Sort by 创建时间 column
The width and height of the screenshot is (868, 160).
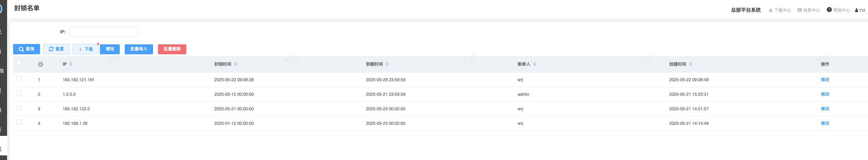[x=691, y=64]
